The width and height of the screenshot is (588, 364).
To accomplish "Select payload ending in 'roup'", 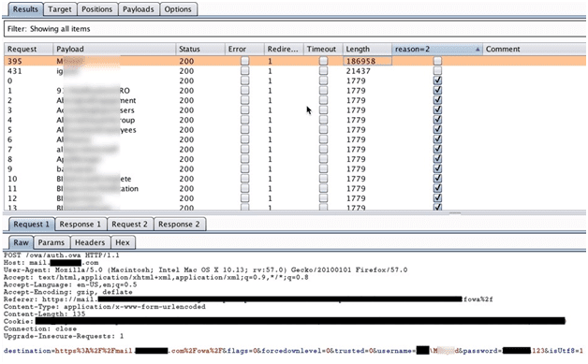I will [96, 120].
